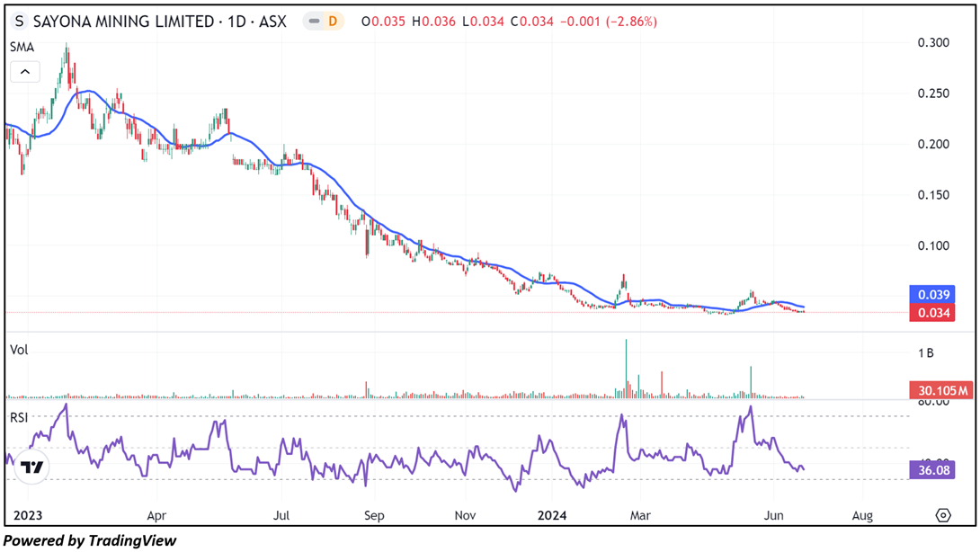Click the blue 0.039 SMA price tag
Viewport: 980px width, 552px height.
(932, 295)
